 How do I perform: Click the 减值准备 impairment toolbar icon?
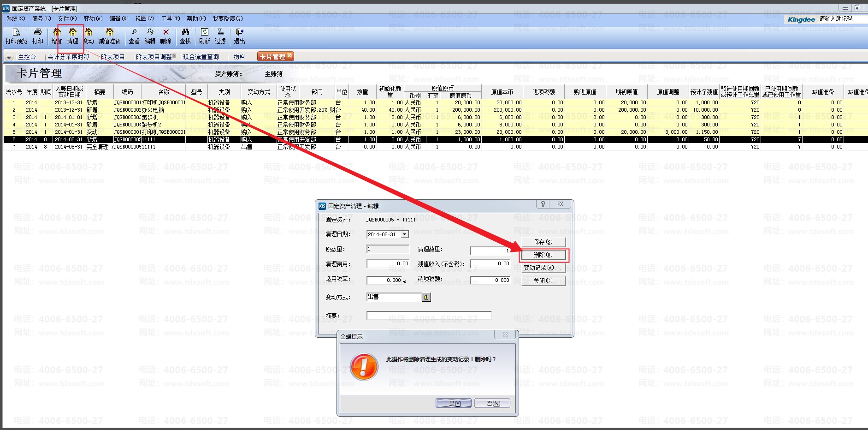point(109,32)
